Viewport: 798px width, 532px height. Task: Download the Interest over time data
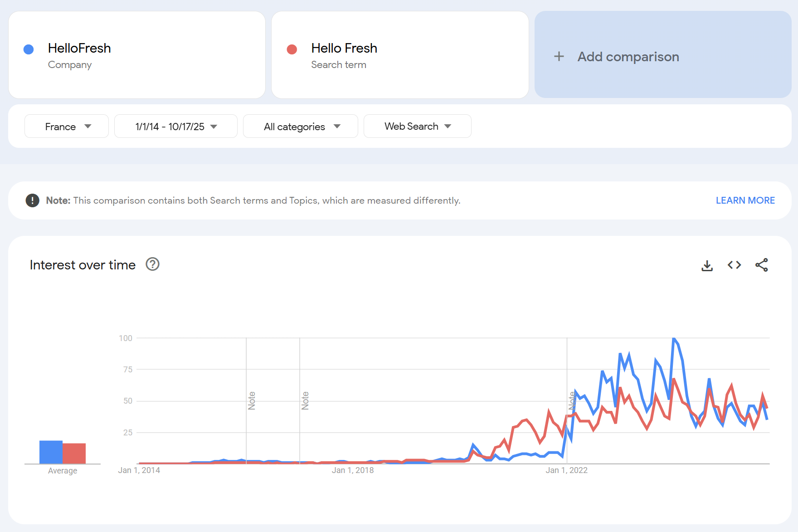click(707, 265)
